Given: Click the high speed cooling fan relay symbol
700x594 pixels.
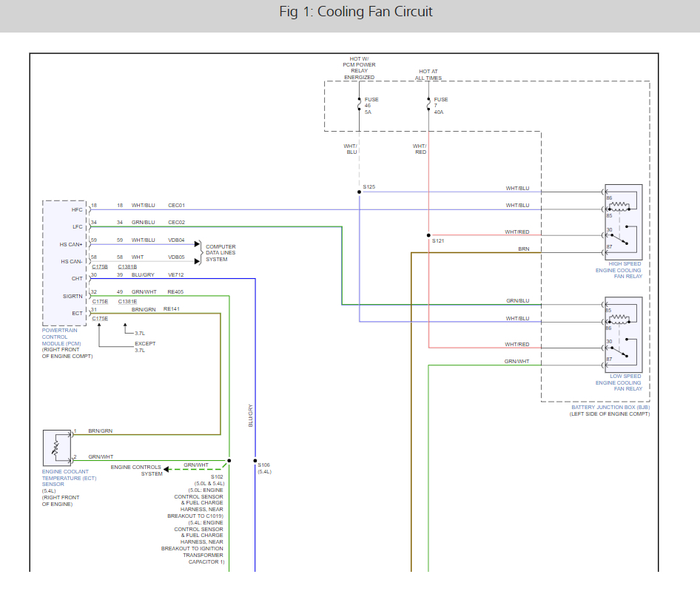Looking at the screenshot, I should [623, 222].
